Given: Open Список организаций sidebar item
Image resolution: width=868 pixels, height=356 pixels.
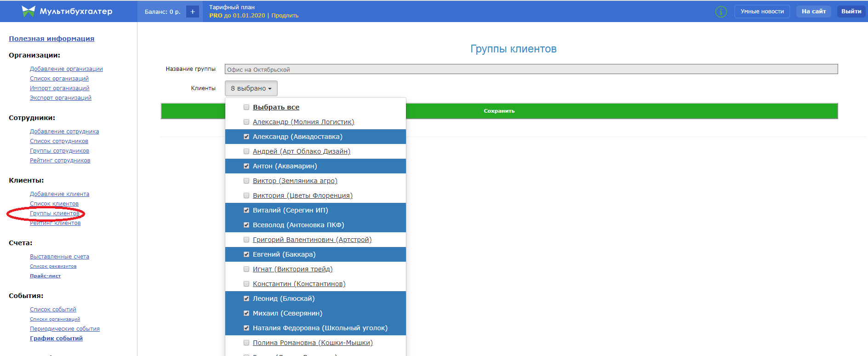Looking at the screenshot, I should (x=59, y=79).
